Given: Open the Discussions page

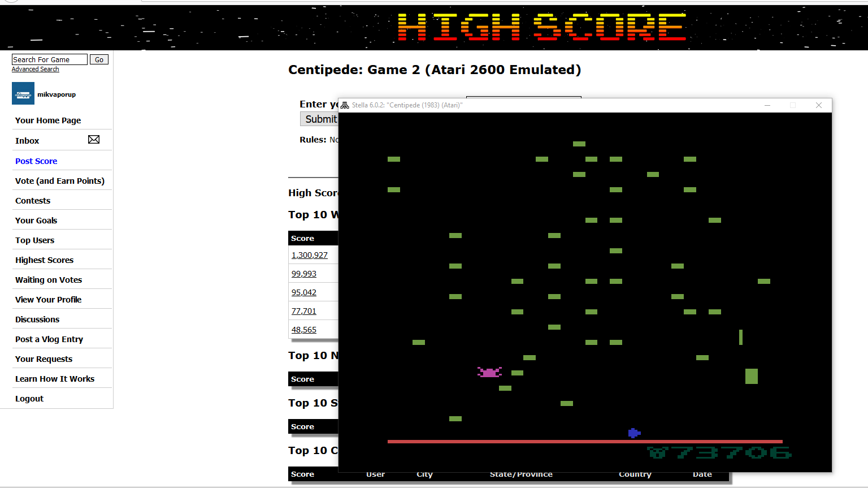Looking at the screenshot, I should coord(37,319).
